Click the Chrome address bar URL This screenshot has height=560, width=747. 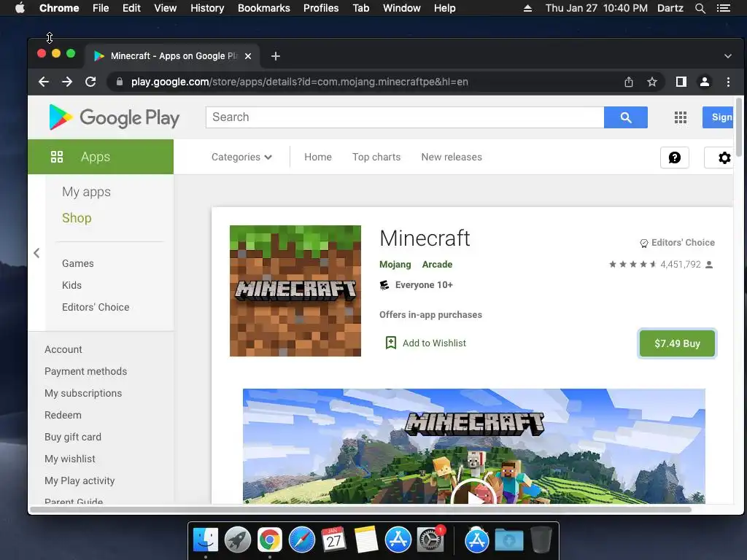pyautogui.click(x=300, y=82)
